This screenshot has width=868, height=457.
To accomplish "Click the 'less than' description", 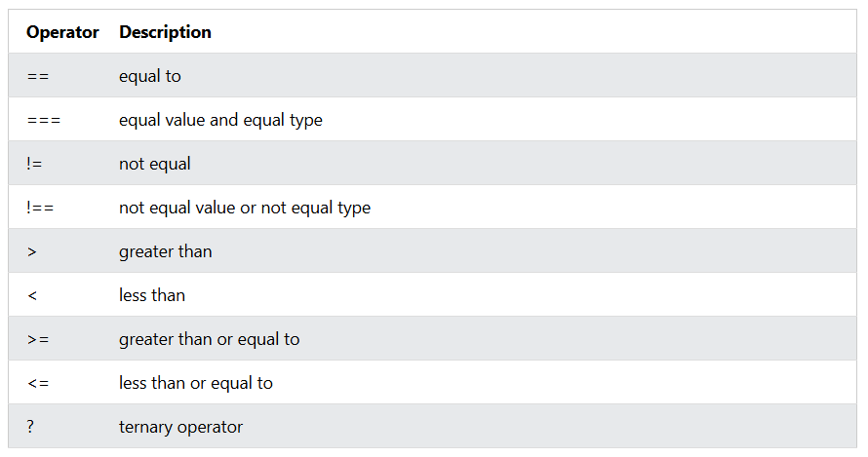I will (152, 295).
